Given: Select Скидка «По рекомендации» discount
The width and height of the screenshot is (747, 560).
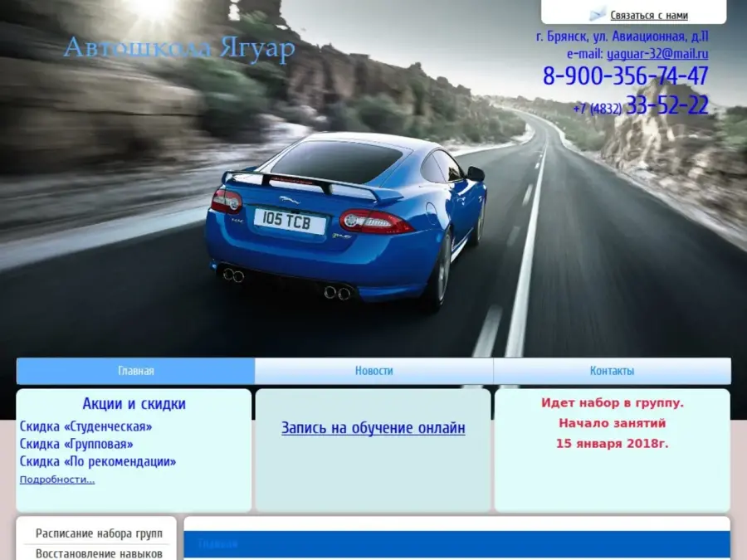Looking at the screenshot, I should [x=98, y=461].
